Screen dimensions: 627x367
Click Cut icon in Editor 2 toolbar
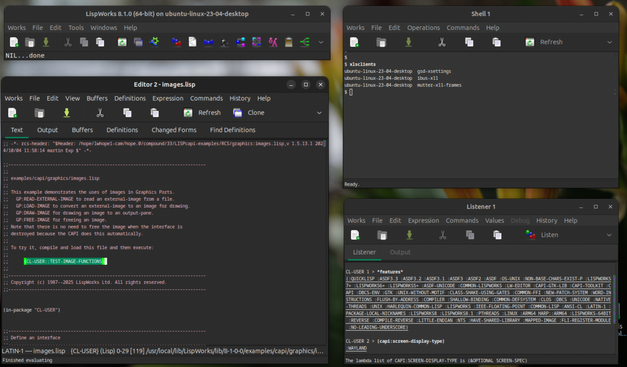point(100,113)
